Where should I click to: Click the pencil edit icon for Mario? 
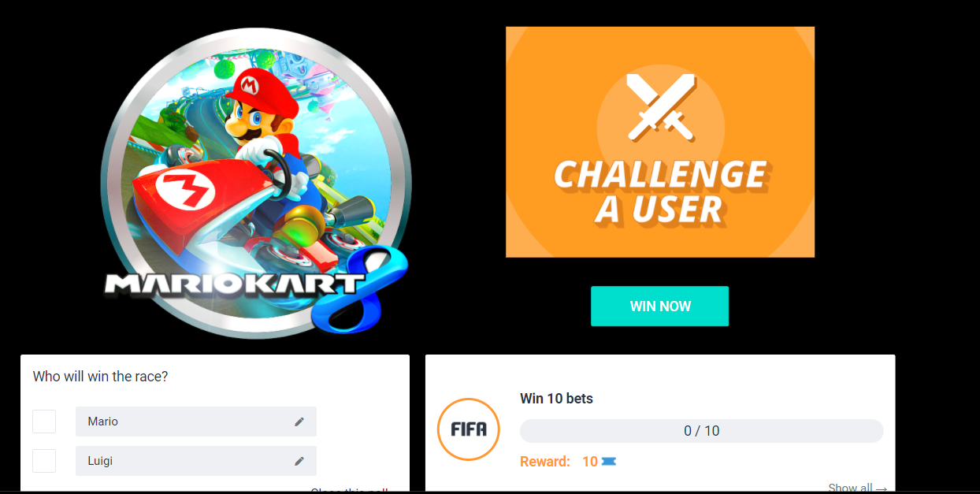[x=299, y=422]
